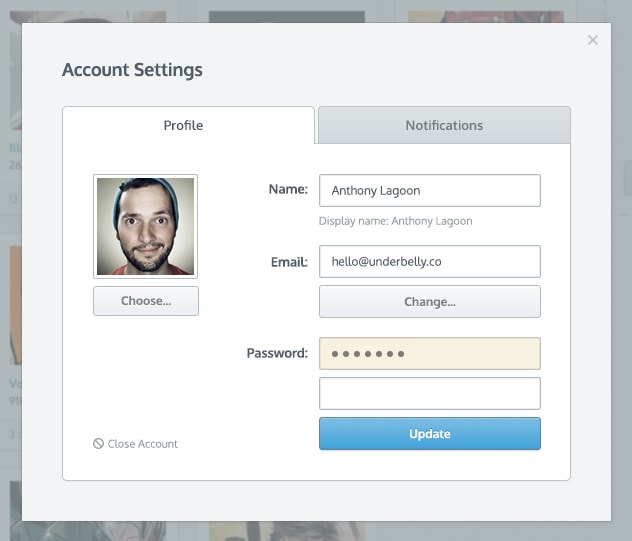Click the prohibition icon beside Close Account
This screenshot has width=632, height=541.
coord(98,444)
